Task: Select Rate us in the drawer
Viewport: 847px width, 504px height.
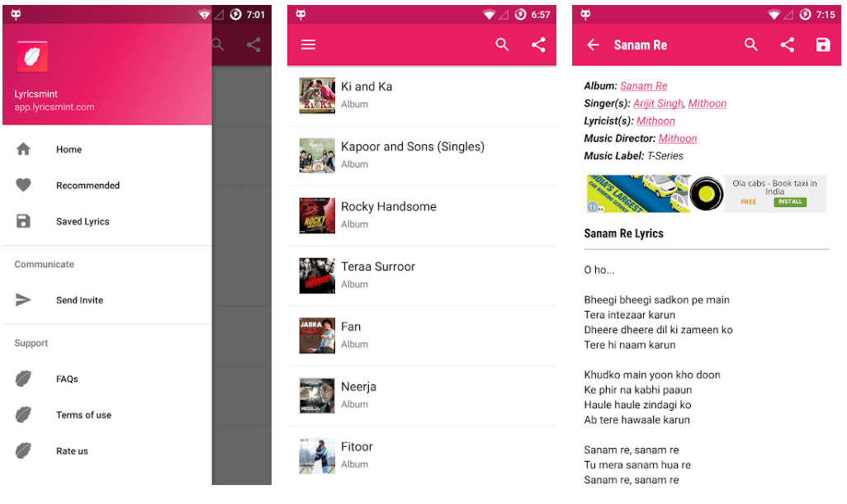Action: pos(72,451)
